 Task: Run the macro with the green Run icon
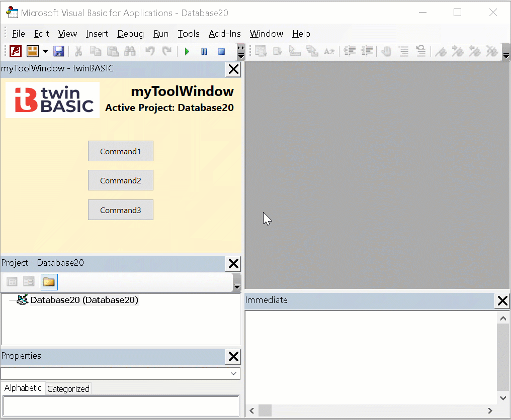[186, 51]
